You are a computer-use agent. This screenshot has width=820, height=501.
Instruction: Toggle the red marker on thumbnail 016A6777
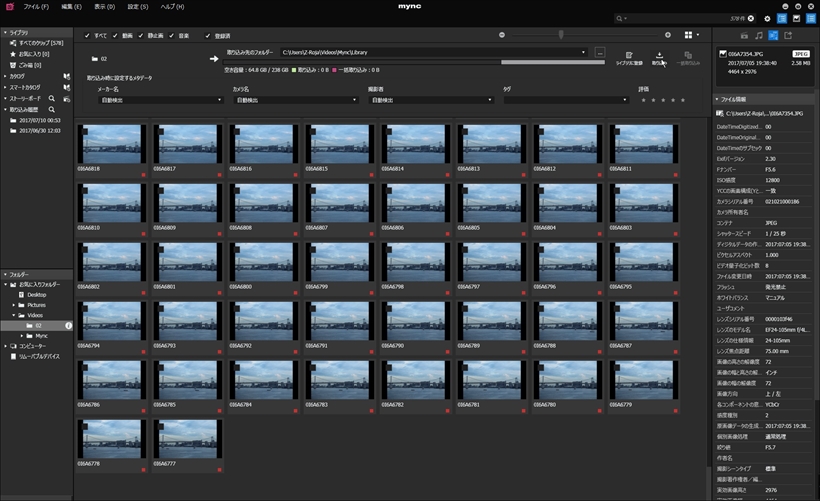(219, 470)
